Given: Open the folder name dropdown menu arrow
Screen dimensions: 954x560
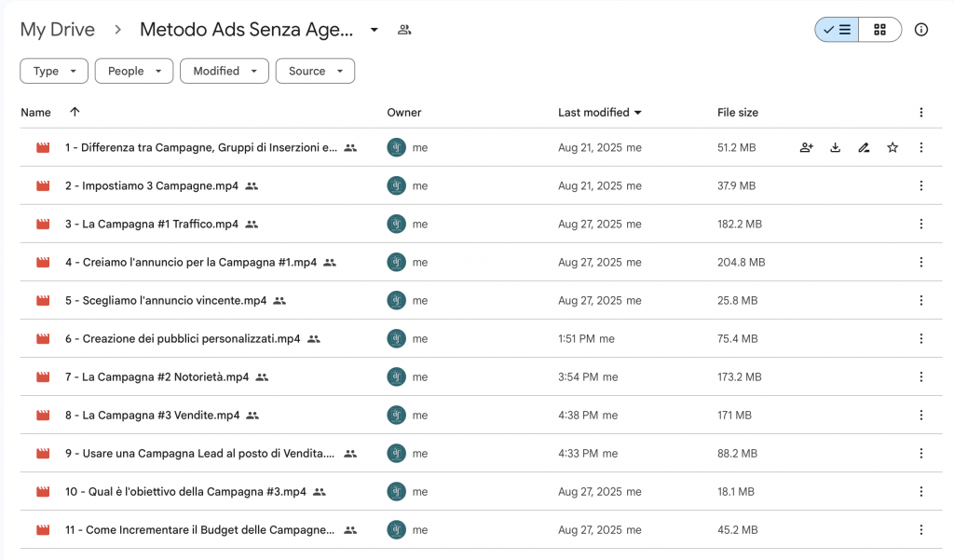Looking at the screenshot, I should click(x=375, y=30).
